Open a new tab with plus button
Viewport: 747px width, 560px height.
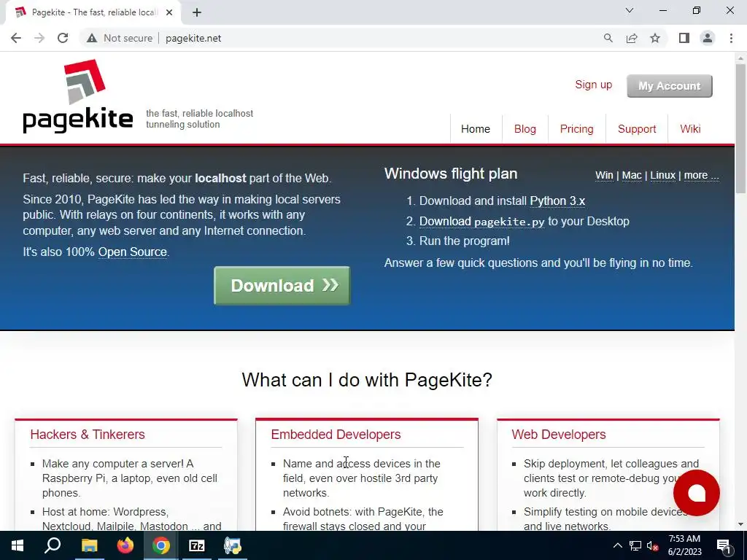tap(197, 12)
